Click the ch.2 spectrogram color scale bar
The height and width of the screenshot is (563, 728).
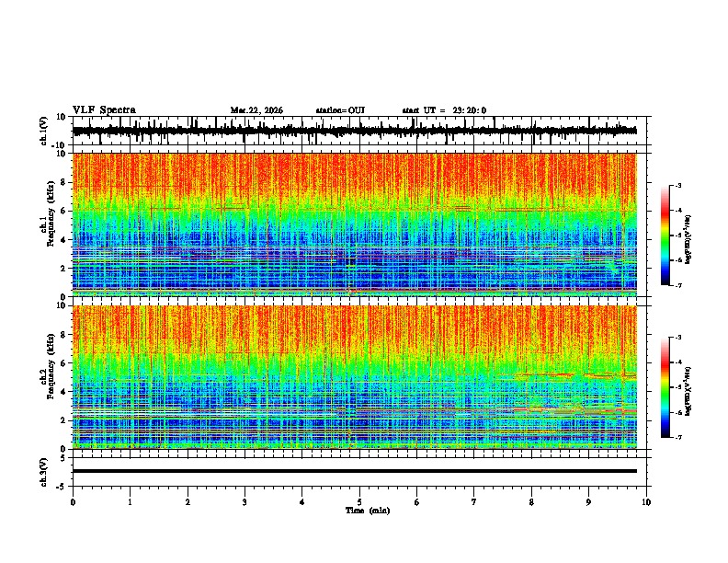click(x=665, y=387)
